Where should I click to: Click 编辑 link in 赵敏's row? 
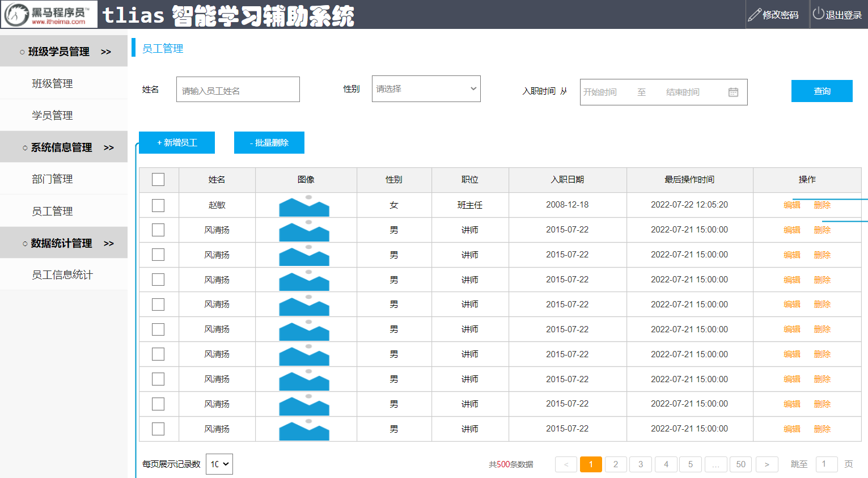point(791,205)
